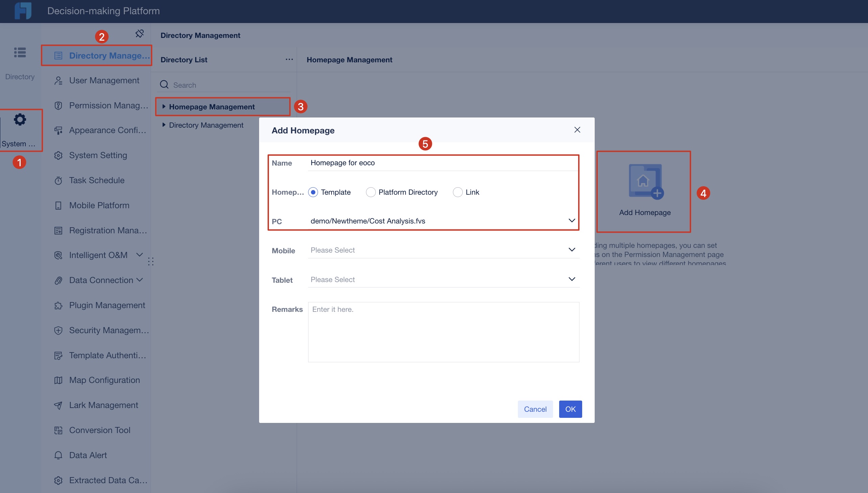The image size is (868, 493).
Task: Open Directory Management menu item
Action: click(96, 56)
